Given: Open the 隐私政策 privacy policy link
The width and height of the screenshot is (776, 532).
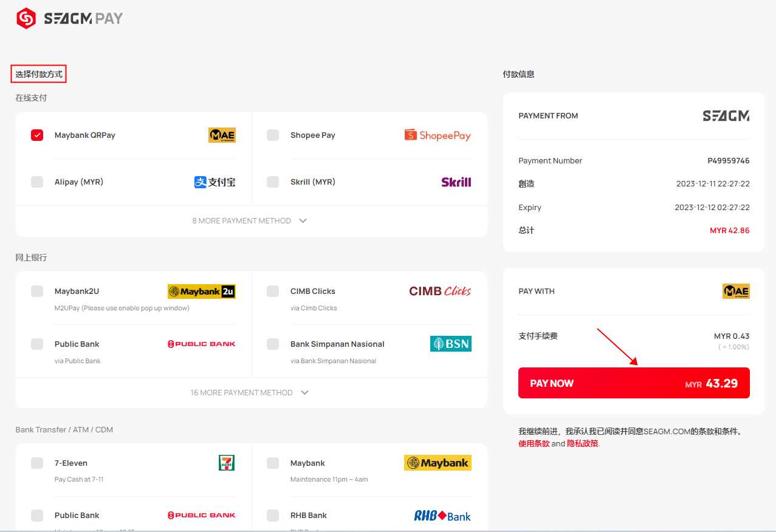Looking at the screenshot, I should pos(583,443).
